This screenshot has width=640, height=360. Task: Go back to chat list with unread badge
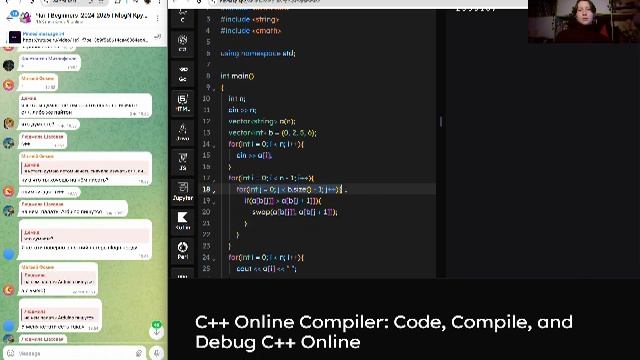click(12, 17)
